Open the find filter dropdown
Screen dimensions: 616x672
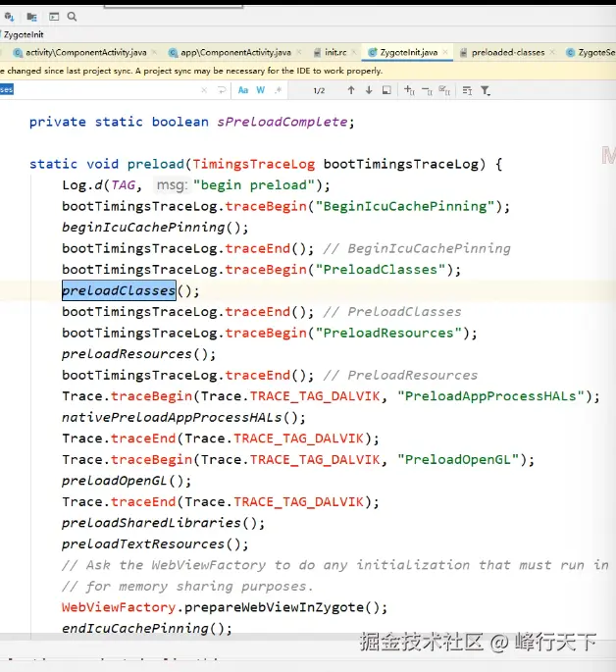click(485, 90)
